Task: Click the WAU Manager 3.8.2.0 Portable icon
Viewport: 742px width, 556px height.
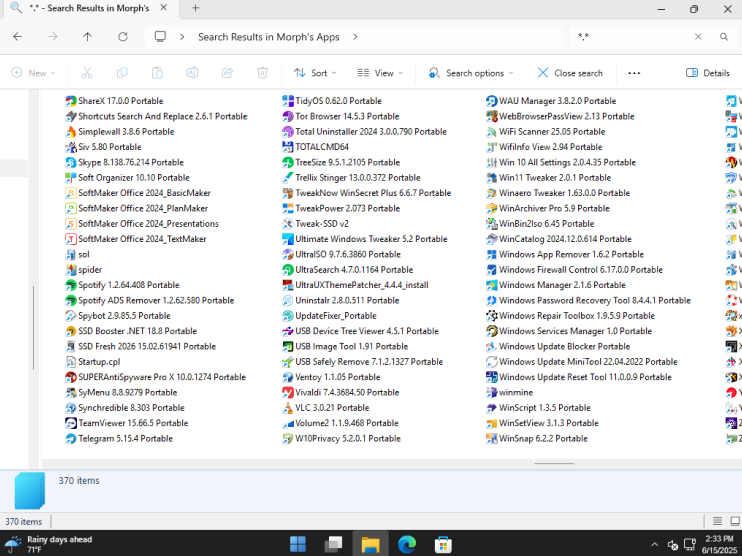Action: [491, 101]
